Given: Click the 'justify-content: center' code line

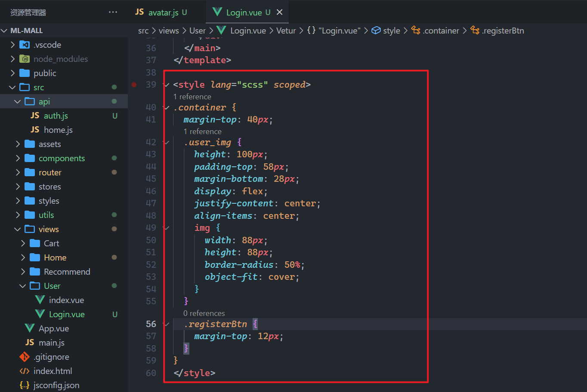Looking at the screenshot, I should pos(257,203).
